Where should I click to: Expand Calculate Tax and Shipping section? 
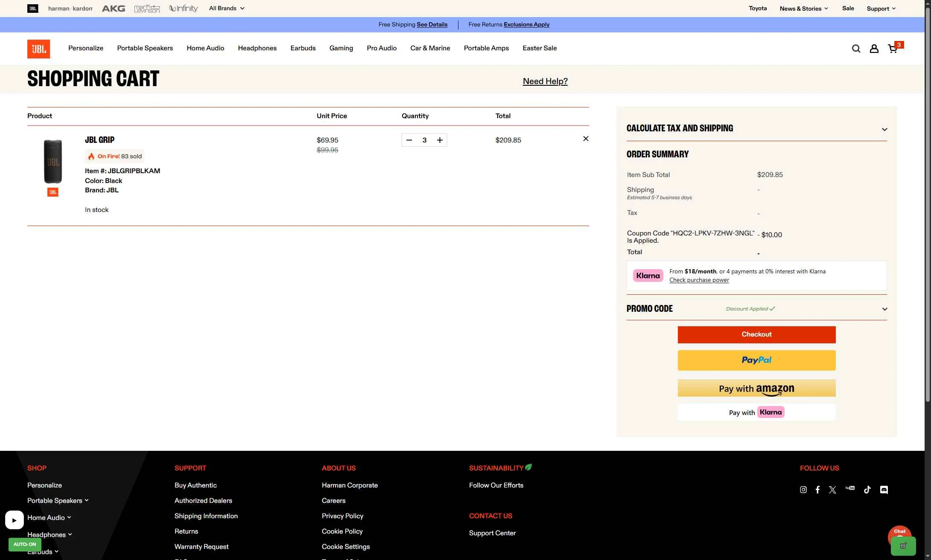(x=884, y=129)
